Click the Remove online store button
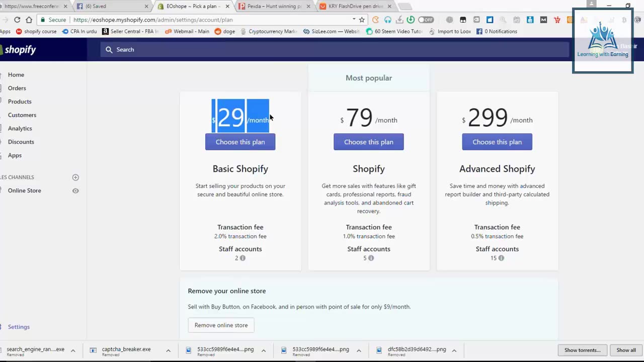The height and width of the screenshot is (362, 644). click(x=221, y=325)
